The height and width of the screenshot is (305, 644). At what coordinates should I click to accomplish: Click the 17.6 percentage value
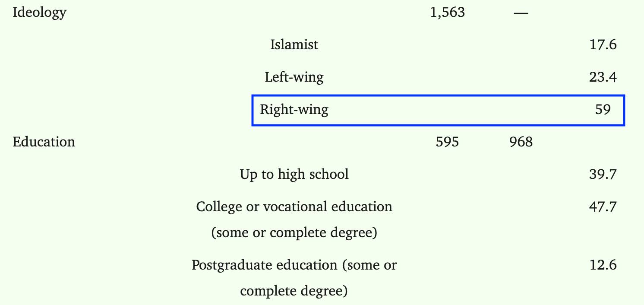[603, 44]
